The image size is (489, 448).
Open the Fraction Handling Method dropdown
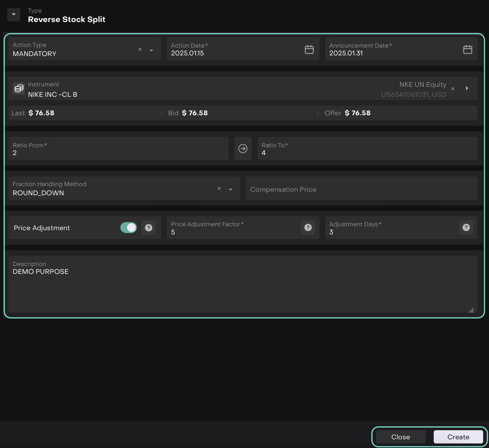pyautogui.click(x=231, y=189)
